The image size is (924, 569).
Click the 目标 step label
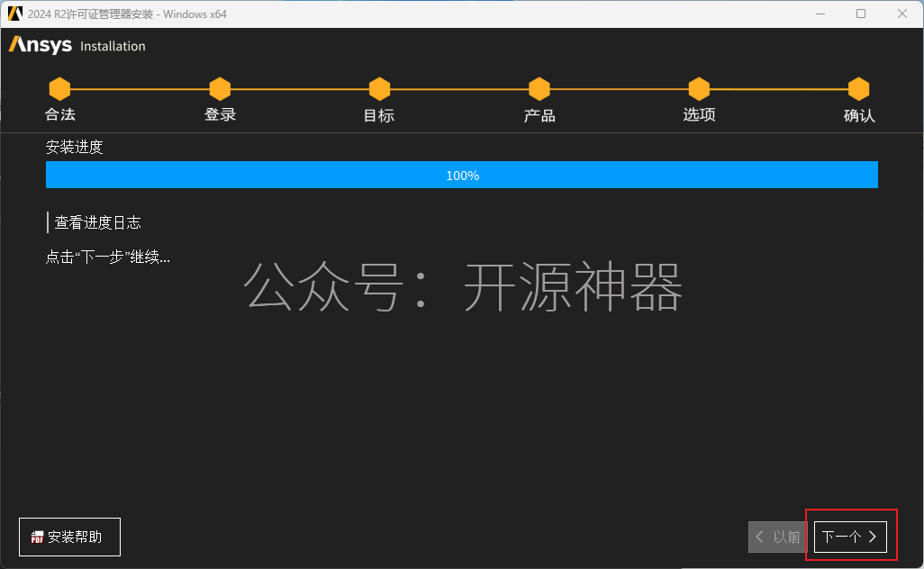click(379, 115)
